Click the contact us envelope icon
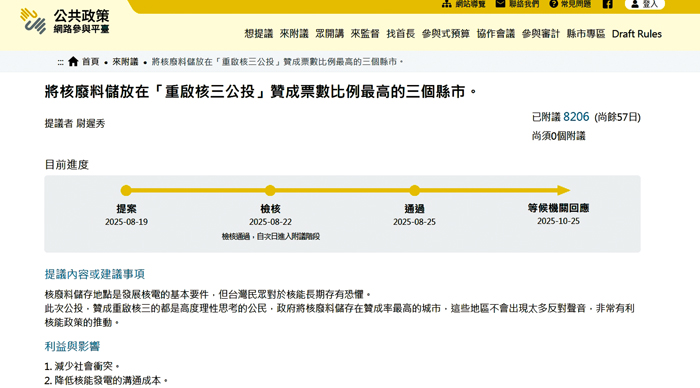The image size is (700, 388). coord(500,4)
